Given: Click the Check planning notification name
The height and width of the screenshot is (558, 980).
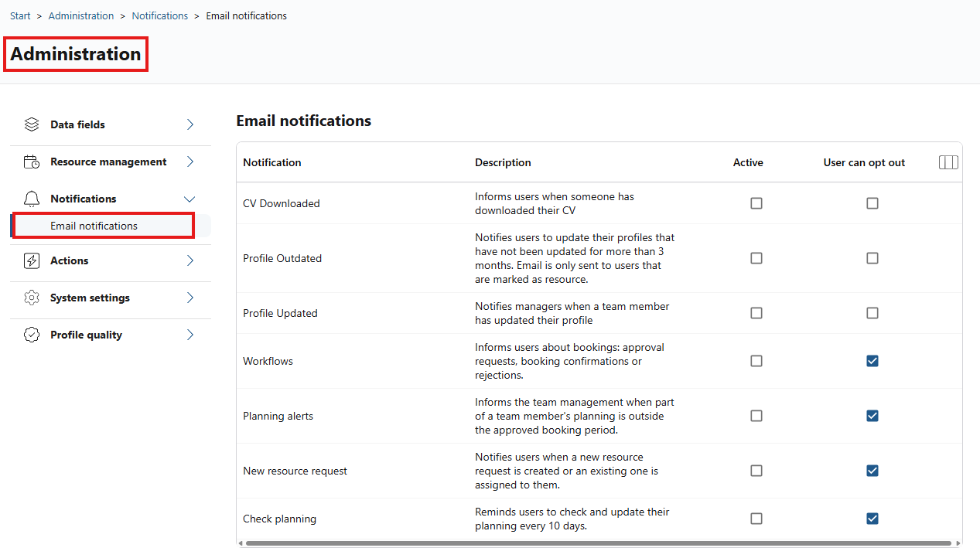Looking at the screenshot, I should click(x=279, y=519).
